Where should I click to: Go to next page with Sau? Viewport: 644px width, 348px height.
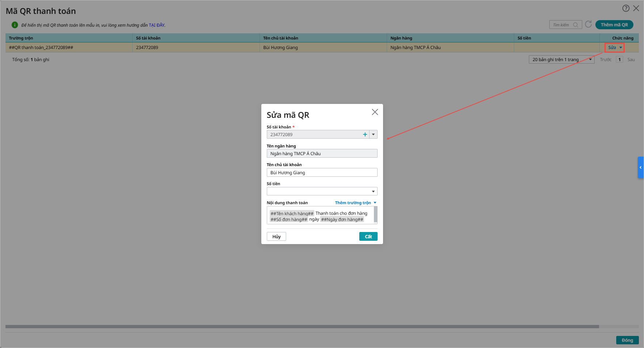click(631, 60)
